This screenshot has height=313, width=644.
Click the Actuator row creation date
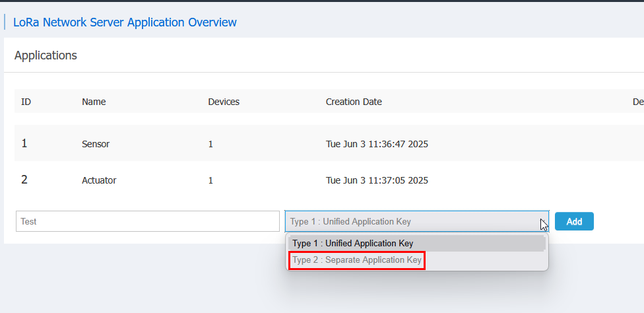click(377, 180)
